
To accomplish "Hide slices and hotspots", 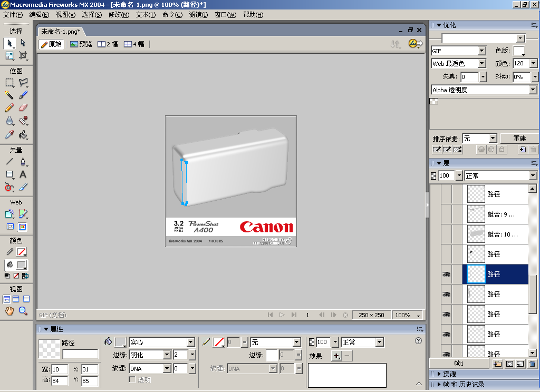I will (x=11, y=227).
